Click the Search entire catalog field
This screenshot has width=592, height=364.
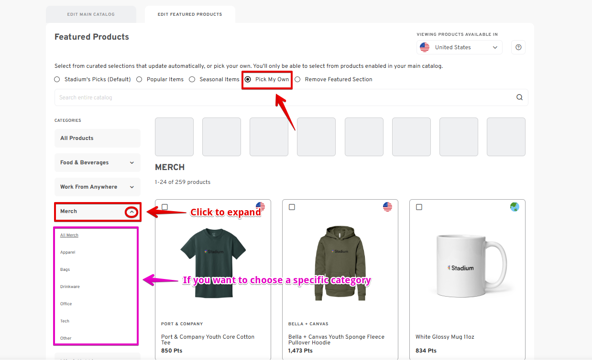coord(282,97)
